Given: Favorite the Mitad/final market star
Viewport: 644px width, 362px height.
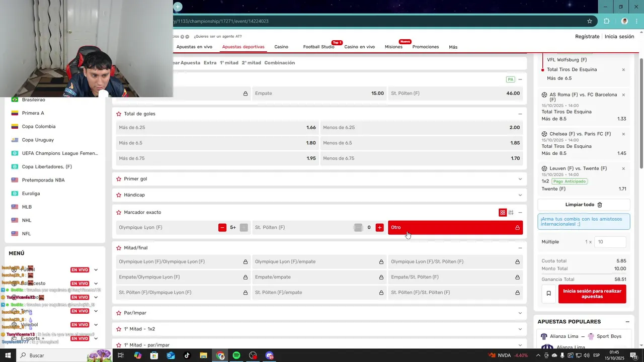Looking at the screenshot, I should (119, 248).
